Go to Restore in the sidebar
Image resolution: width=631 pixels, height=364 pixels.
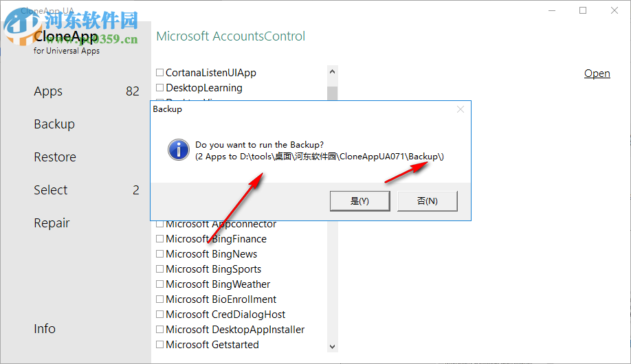pos(55,157)
